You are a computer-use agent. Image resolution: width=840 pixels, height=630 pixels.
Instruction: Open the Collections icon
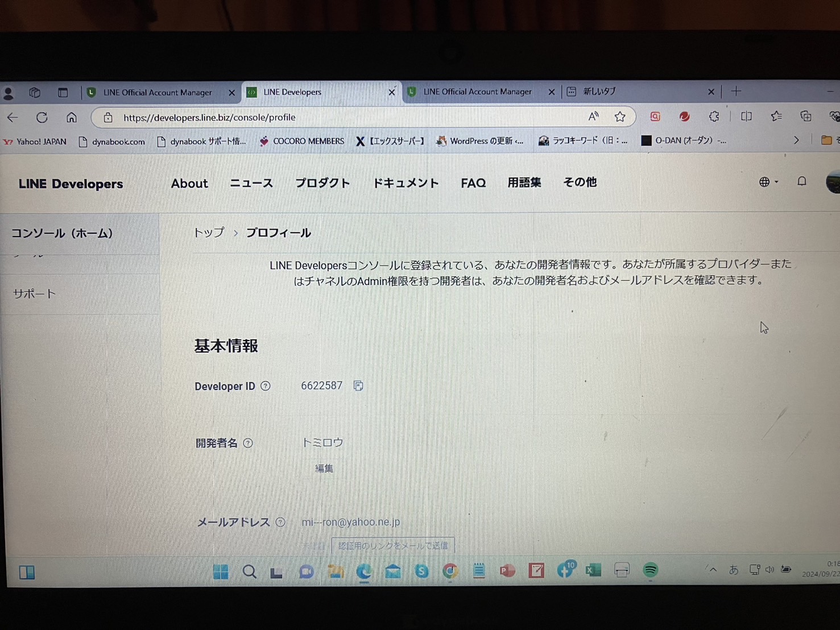[806, 117]
